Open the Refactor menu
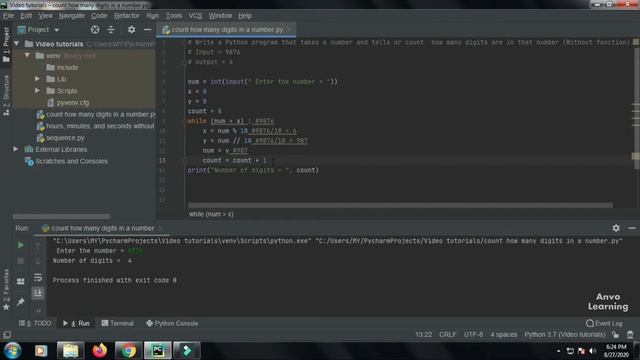 pyautogui.click(x=127, y=16)
